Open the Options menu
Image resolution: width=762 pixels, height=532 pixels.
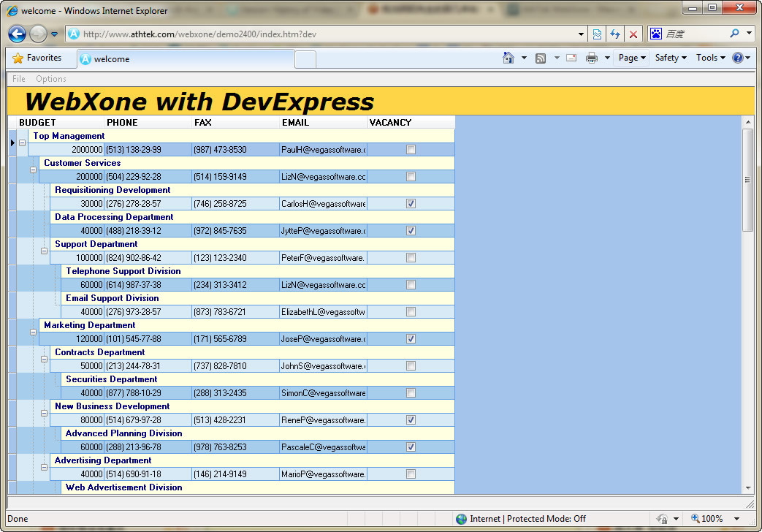tap(51, 79)
